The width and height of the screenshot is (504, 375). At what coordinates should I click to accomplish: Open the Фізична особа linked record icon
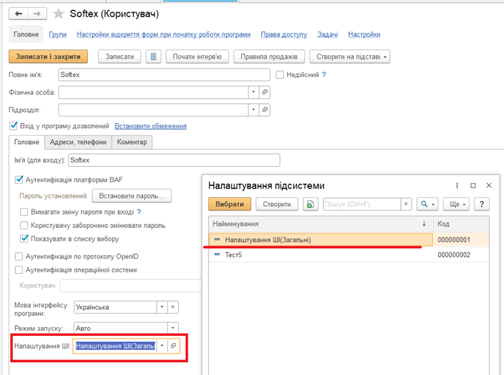[x=265, y=92]
